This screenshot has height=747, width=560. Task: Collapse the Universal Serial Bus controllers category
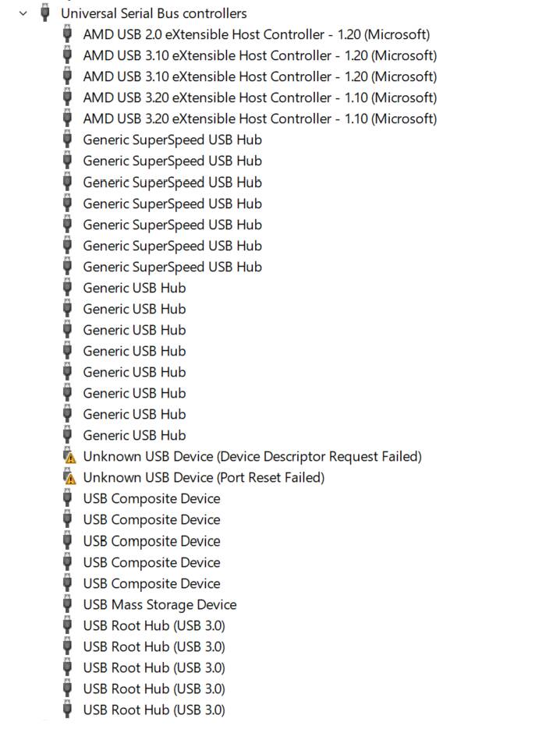tap(23, 13)
